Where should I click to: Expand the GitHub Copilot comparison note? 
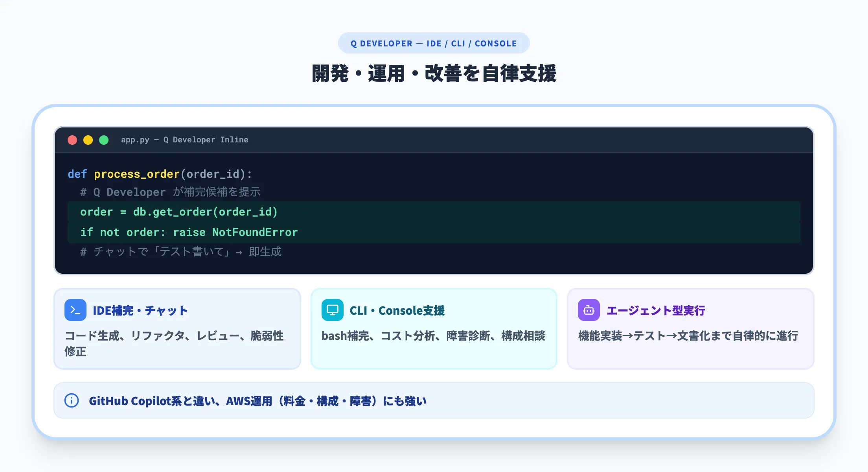tap(434, 400)
